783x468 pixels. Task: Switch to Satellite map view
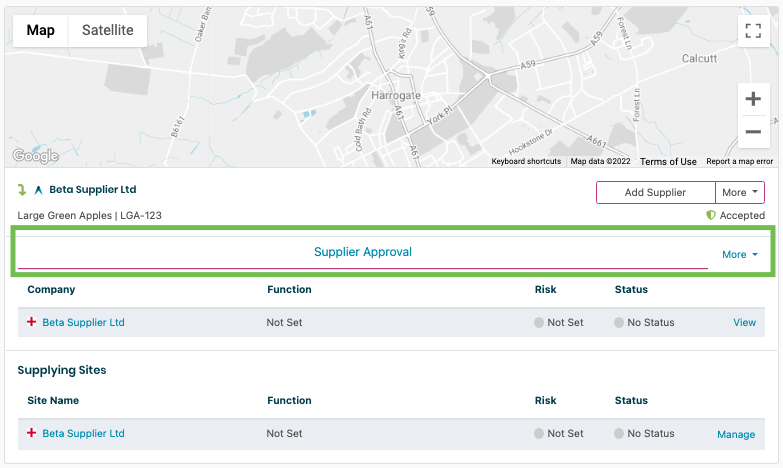[108, 30]
